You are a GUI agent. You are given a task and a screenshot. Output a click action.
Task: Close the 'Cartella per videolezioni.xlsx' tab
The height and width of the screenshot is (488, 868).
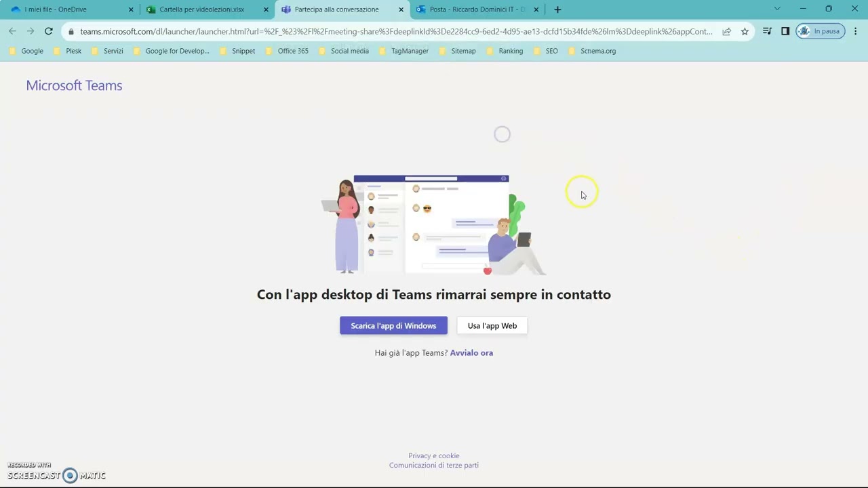tap(266, 9)
